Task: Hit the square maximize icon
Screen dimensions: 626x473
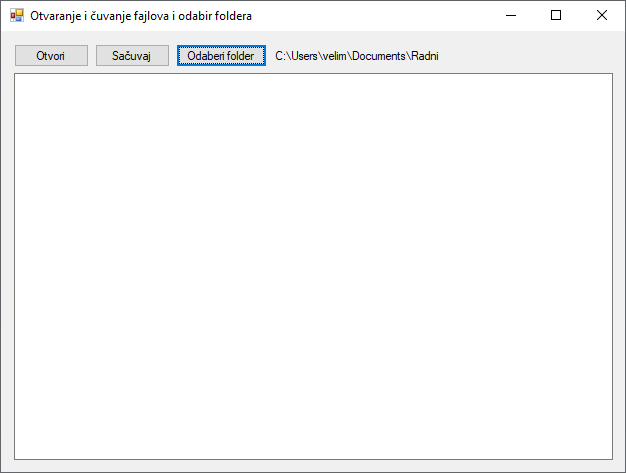Action: pos(556,16)
